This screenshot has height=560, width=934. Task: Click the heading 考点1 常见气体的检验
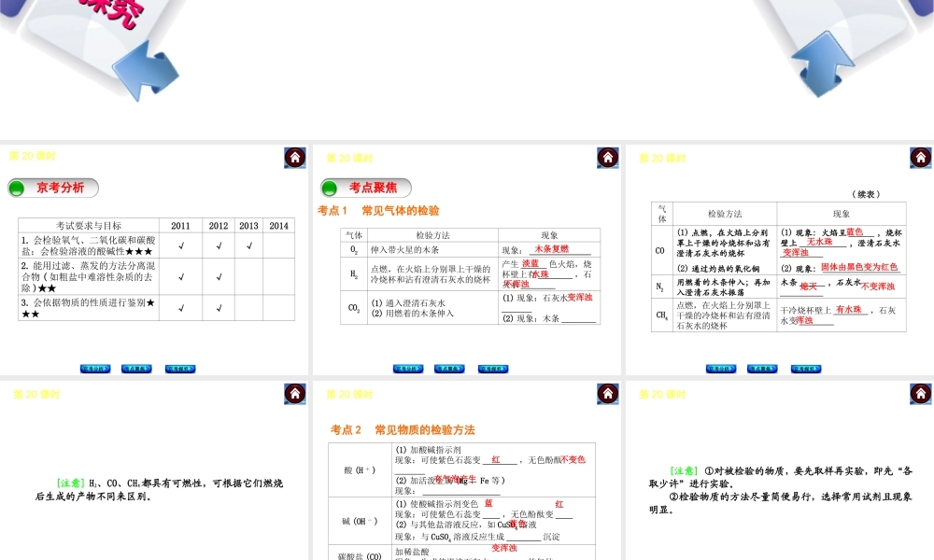pyautogui.click(x=378, y=211)
